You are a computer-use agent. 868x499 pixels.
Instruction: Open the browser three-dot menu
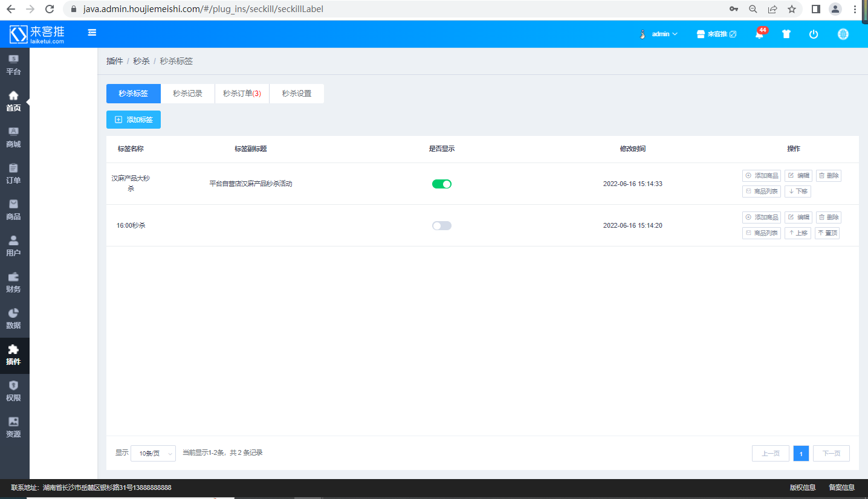(855, 9)
